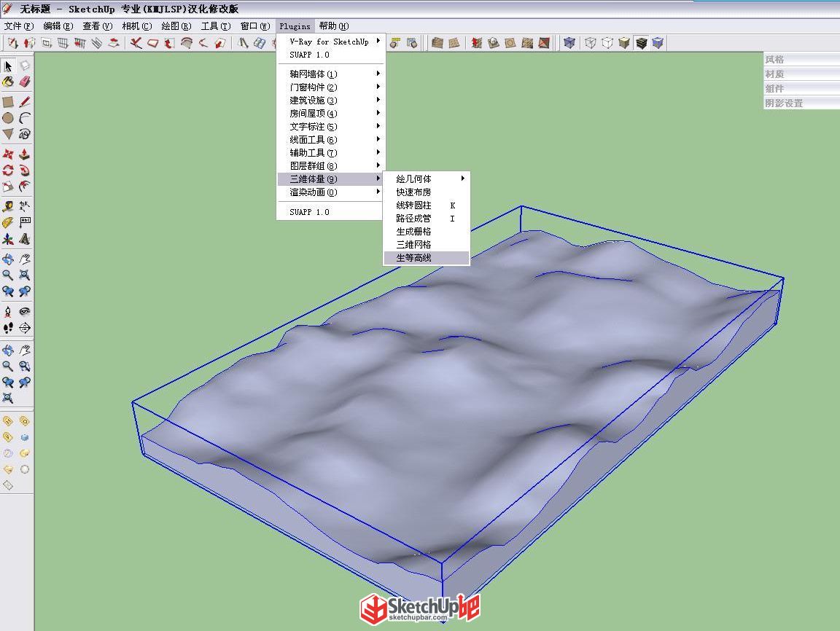Select the Rotate tool
Screen dimensions: 840x631
(8, 171)
